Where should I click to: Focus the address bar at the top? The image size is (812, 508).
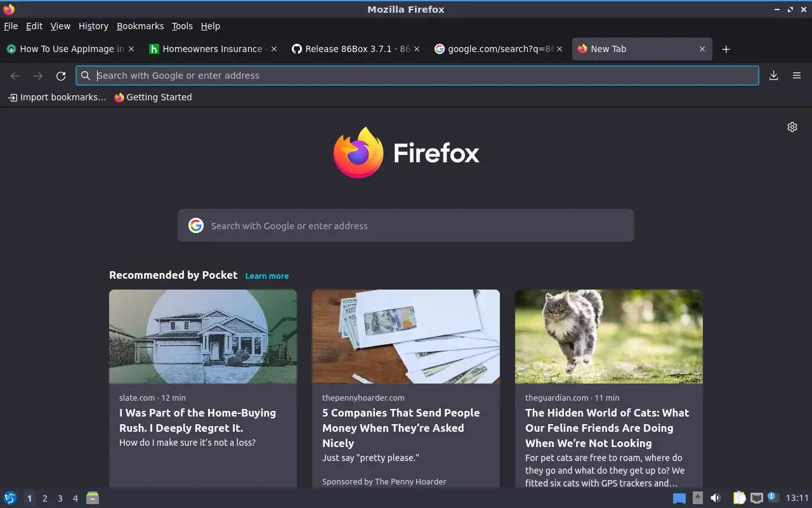(417, 76)
